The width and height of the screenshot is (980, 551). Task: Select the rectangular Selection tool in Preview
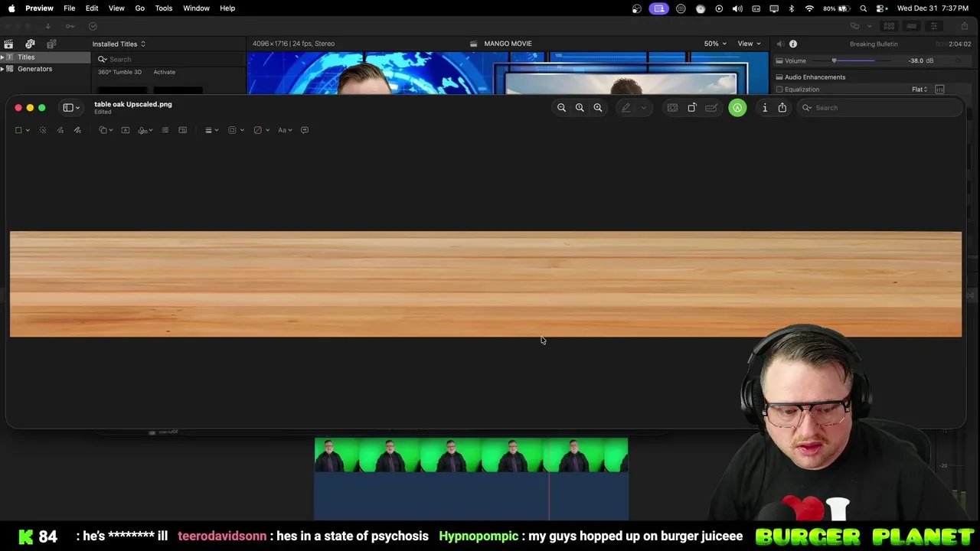(x=18, y=130)
